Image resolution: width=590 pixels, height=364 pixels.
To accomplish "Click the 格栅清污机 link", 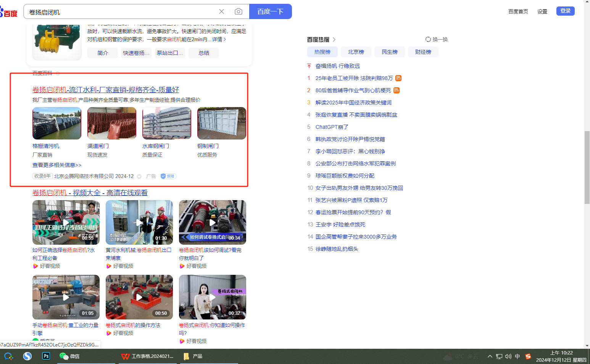I will tap(46, 146).
